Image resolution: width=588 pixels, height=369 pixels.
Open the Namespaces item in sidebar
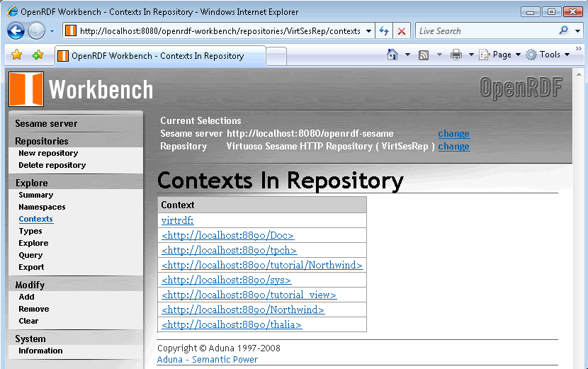[x=42, y=207]
